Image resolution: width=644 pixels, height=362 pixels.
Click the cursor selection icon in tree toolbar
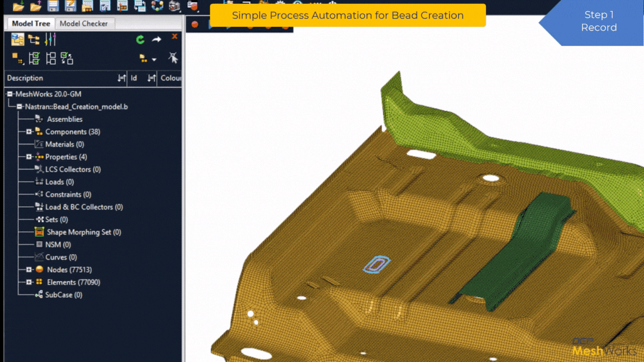click(x=173, y=58)
